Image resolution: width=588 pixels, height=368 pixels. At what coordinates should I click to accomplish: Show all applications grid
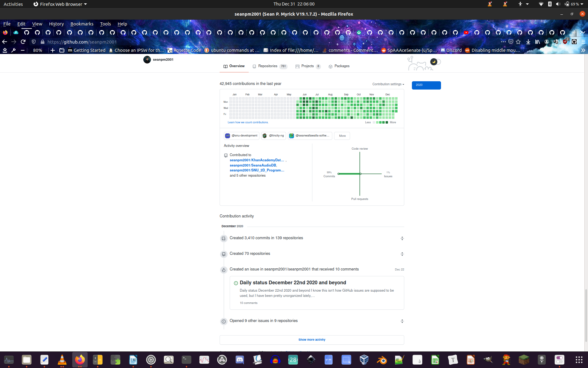579,360
